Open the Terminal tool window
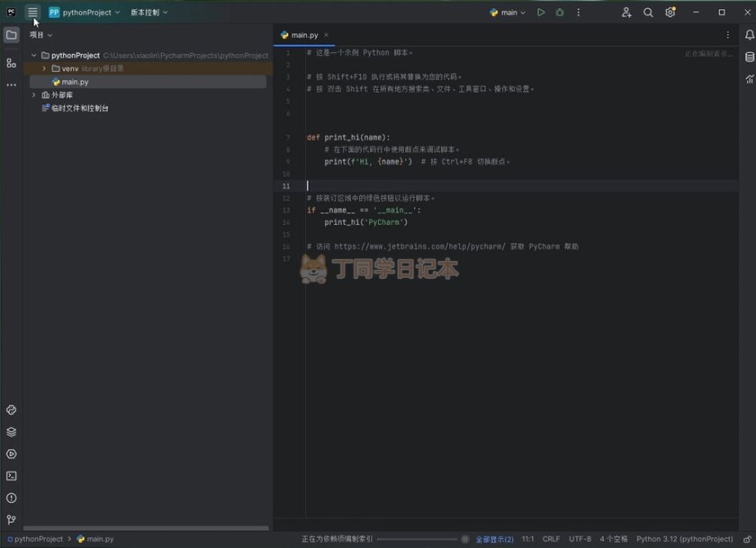The height and width of the screenshot is (548, 756). [x=11, y=476]
